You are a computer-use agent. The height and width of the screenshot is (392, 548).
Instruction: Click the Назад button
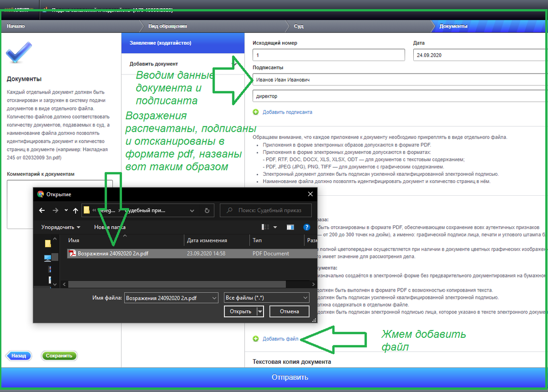[18, 356]
